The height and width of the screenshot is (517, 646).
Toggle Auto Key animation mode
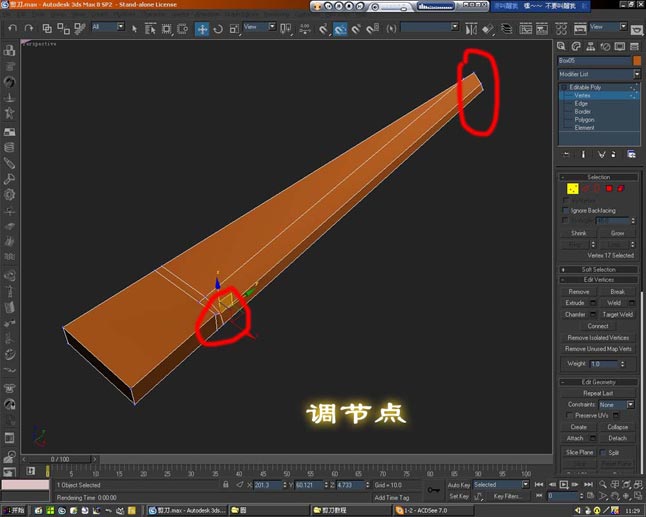point(459,485)
